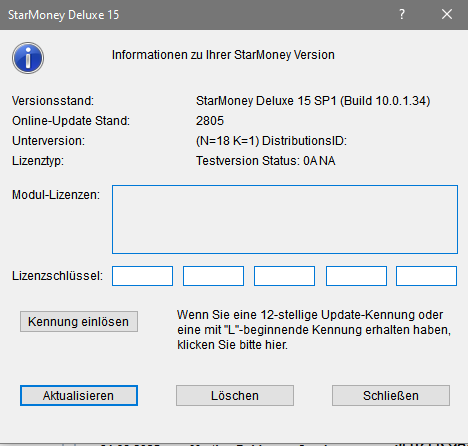Click the 12-stellige Update-Kennung hint text
Viewport: 468px width, 446px height.
[314, 330]
